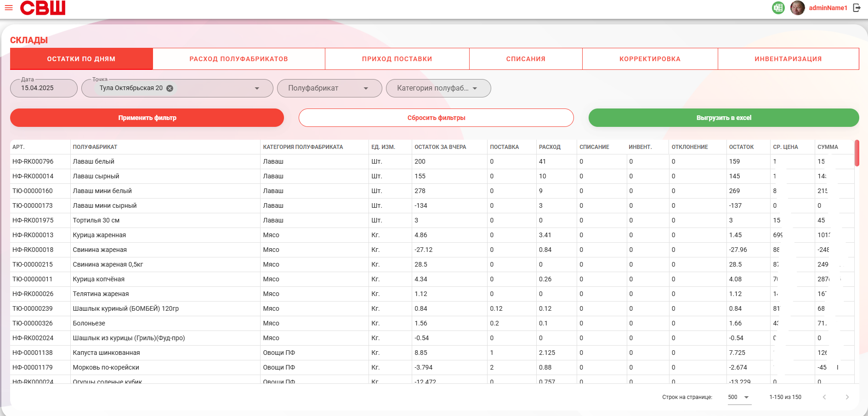The width and height of the screenshot is (868, 416).
Task: Switch to Инвентаризация tab
Action: click(x=788, y=59)
